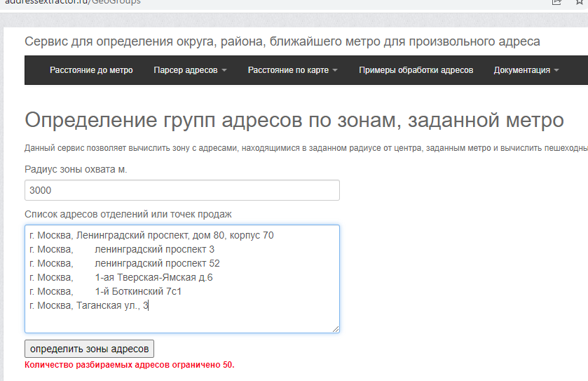Screen dimensions: 588x381
Task: Click the address list textarea resize handle
Action: coord(336,329)
